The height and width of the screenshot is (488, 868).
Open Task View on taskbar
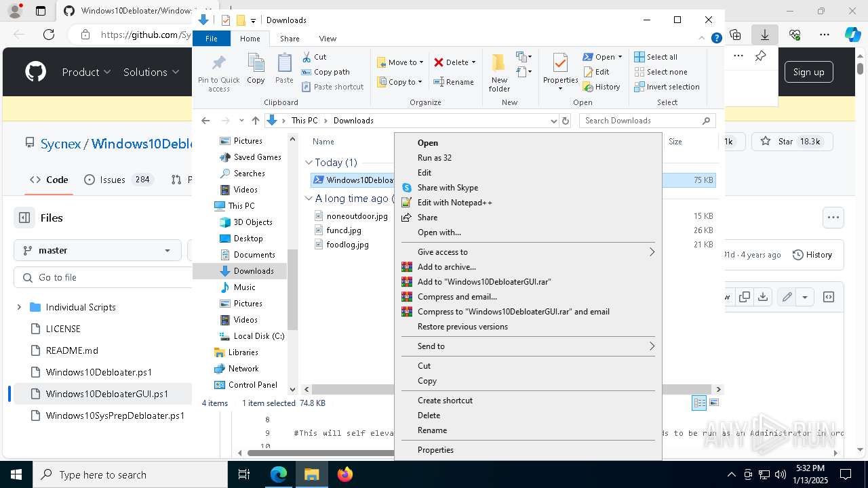tap(245, 474)
